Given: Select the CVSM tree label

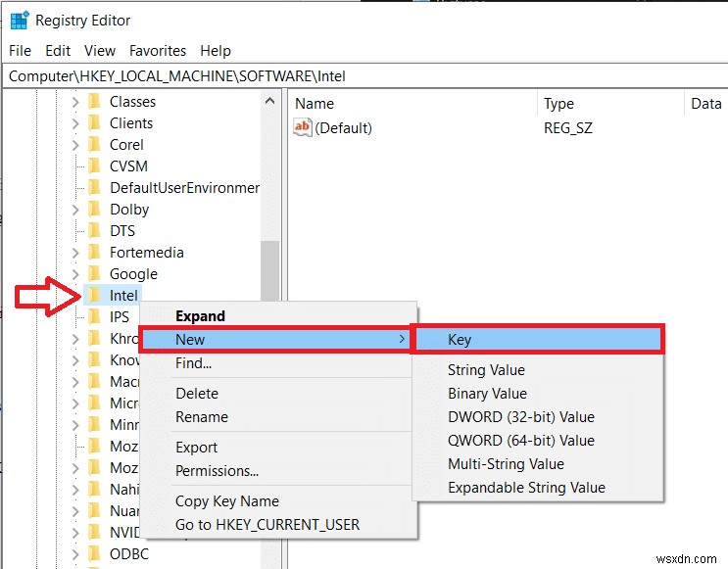Looking at the screenshot, I should click(128, 166).
